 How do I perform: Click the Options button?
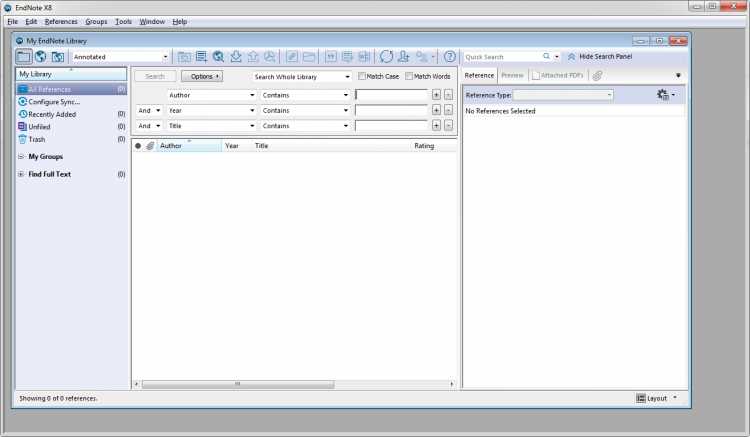tap(202, 76)
